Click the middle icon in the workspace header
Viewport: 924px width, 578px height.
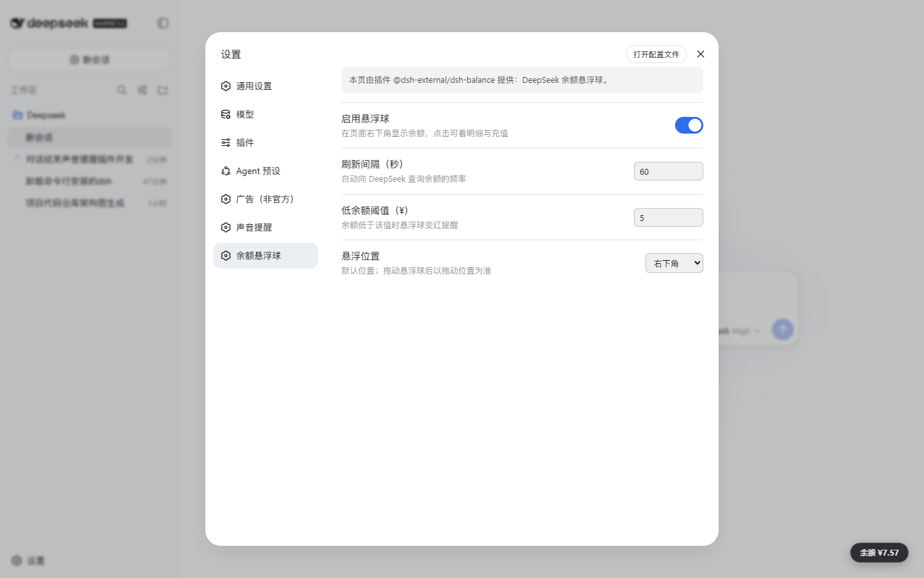pos(142,90)
